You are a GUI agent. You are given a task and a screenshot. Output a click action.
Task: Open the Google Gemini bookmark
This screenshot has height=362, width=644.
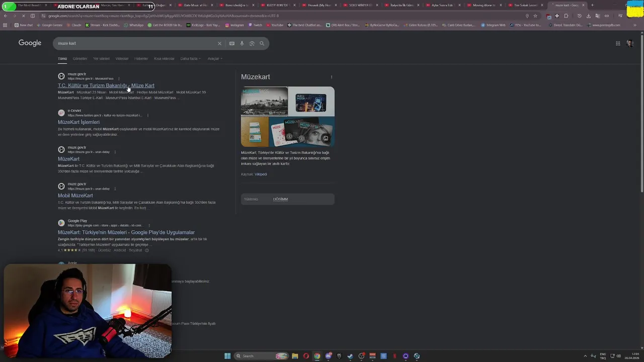[x=49, y=25]
